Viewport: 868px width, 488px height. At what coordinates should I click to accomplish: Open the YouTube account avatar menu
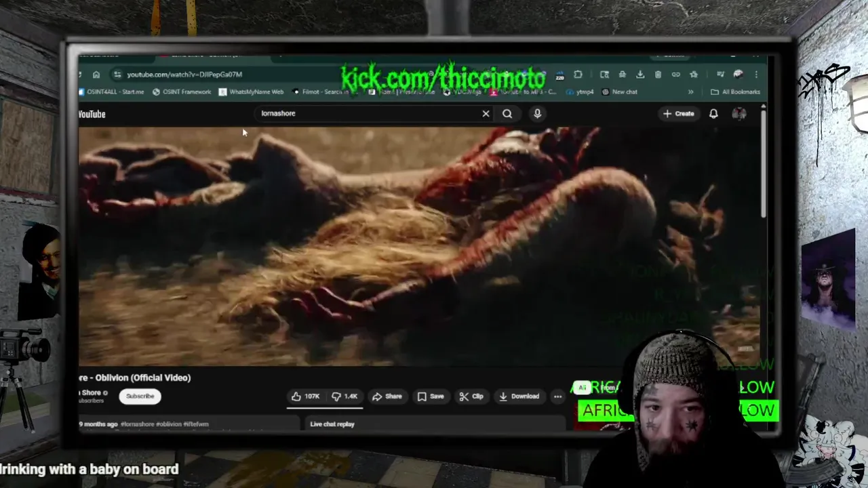click(739, 114)
